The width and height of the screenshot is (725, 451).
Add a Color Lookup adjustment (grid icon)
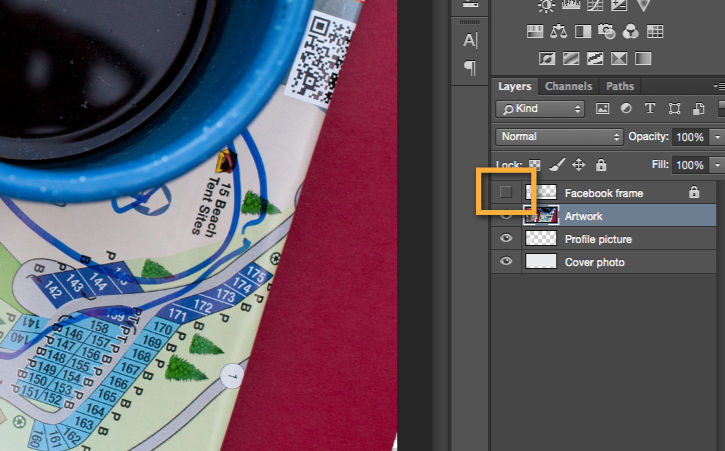(655, 31)
